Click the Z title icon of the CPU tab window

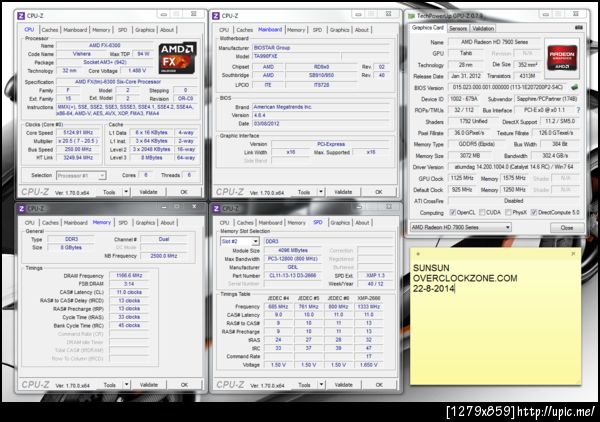tap(21, 16)
